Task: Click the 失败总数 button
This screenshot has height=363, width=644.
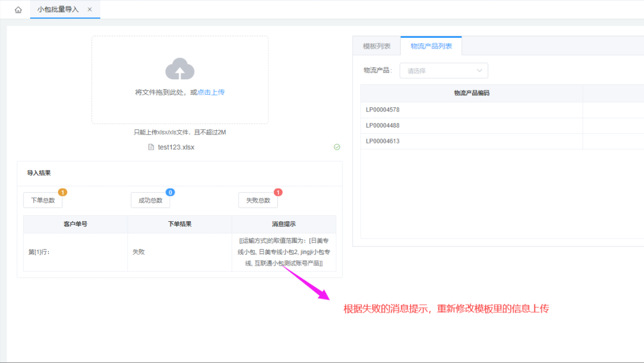Action: click(x=258, y=200)
